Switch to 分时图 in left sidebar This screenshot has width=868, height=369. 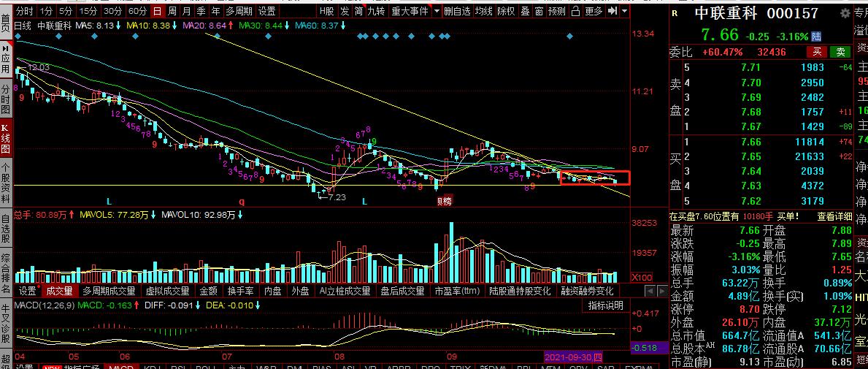tap(6, 99)
